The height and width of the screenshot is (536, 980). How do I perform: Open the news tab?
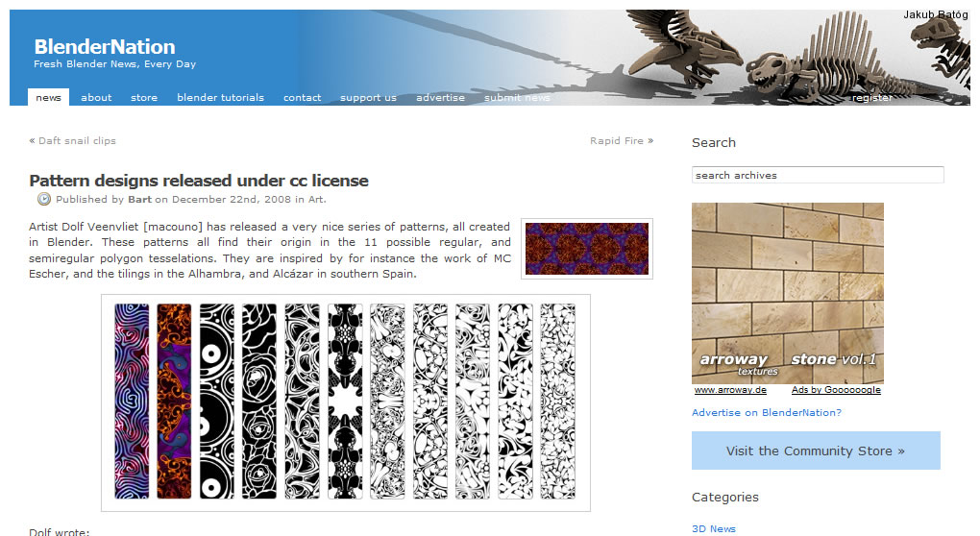point(48,98)
